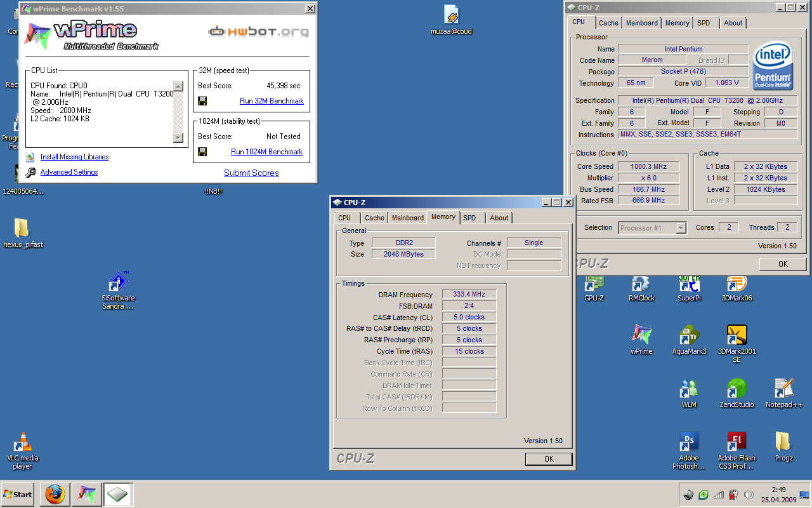Click the FSB:DRAM ratio value 2:4
The height and width of the screenshot is (508, 812).
pyautogui.click(x=469, y=305)
